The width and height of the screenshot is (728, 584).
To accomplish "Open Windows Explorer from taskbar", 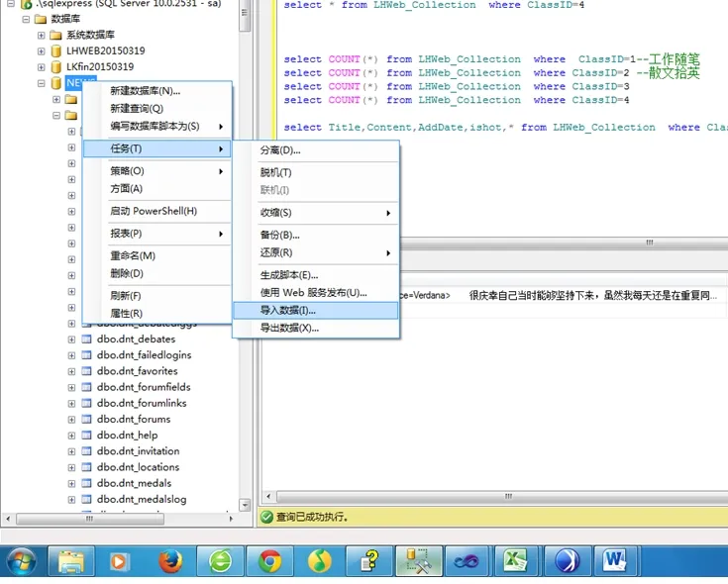I will (70, 562).
